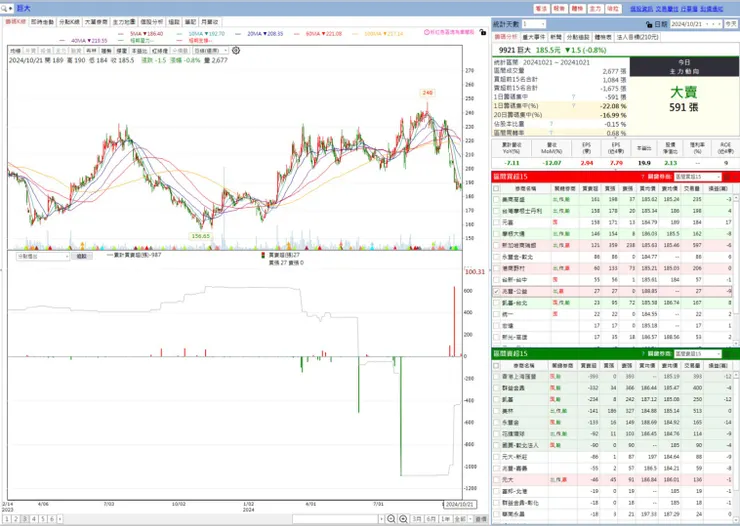Click the 248 high price label
Image resolution: width=740 pixels, height=526 pixels.
pos(428,93)
